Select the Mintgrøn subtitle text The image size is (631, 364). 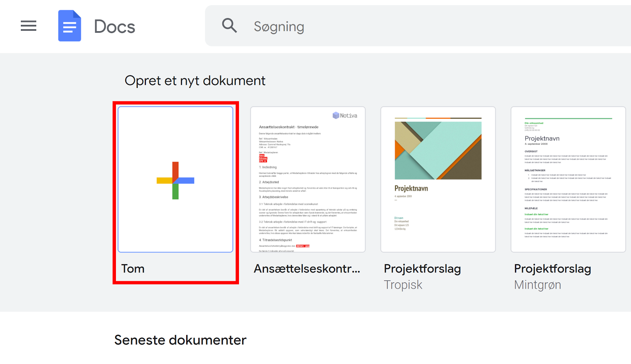click(537, 285)
